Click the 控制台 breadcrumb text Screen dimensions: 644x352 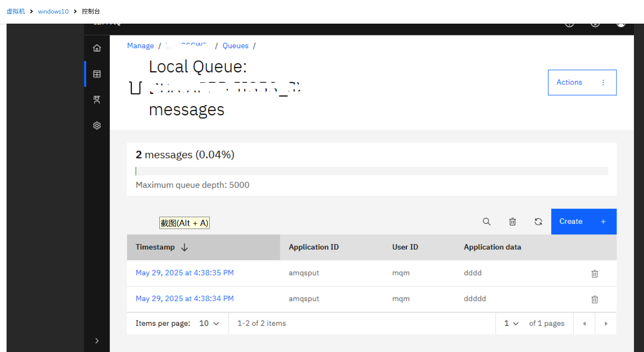pyautogui.click(x=91, y=11)
